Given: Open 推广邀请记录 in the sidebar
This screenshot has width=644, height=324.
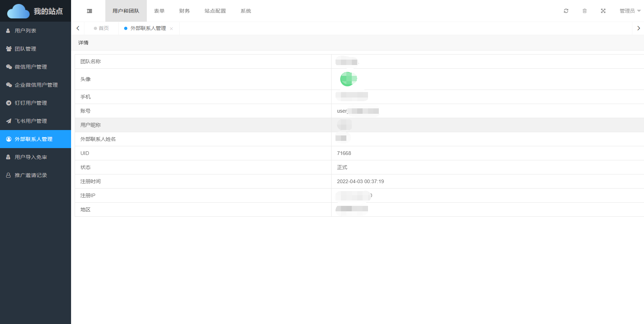Looking at the screenshot, I should (31, 175).
